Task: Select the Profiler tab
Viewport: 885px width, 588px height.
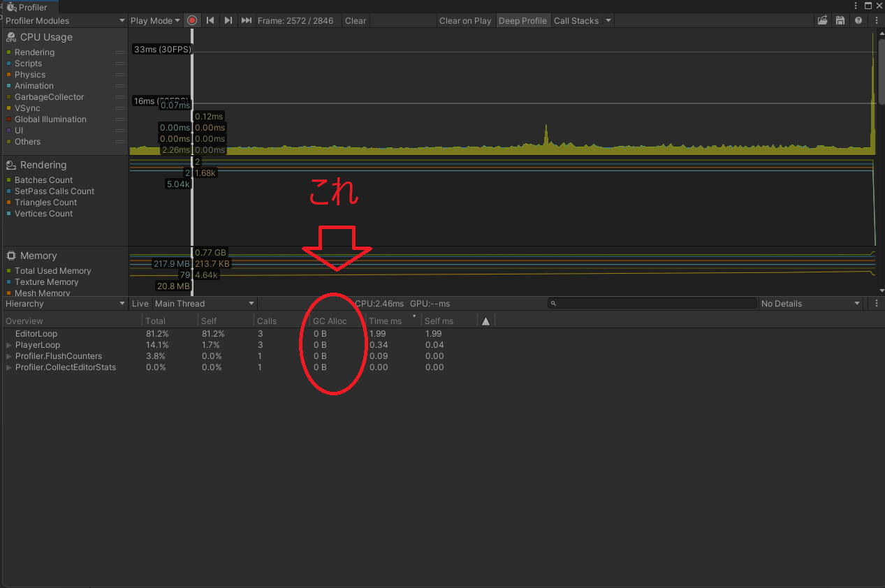Action: click(x=29, y=8)
